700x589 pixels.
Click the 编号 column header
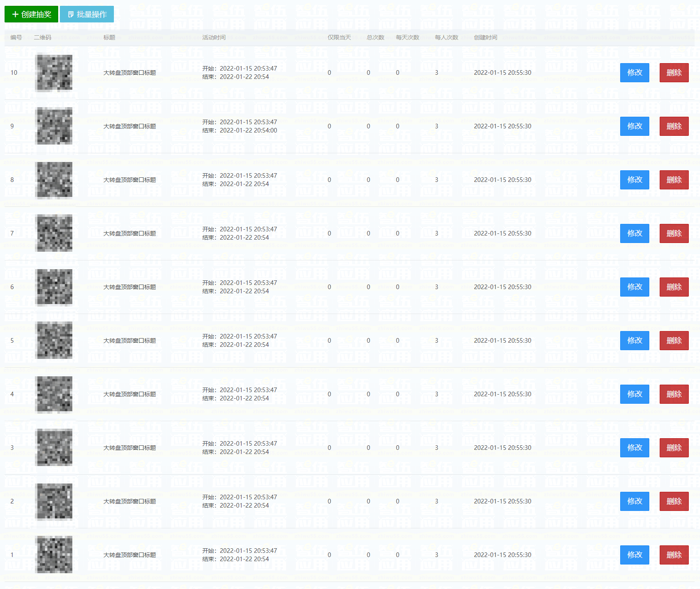click(16, 37)
